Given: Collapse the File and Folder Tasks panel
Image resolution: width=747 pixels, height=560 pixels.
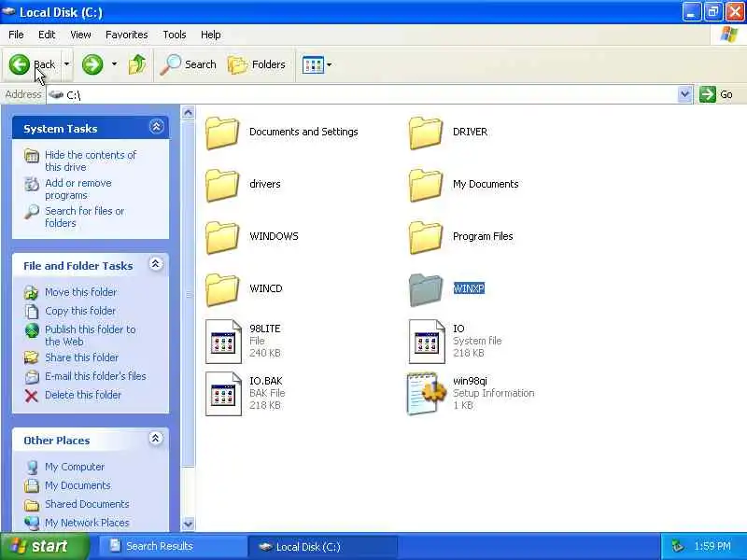Looking at the screenshot, I should 155,264.
